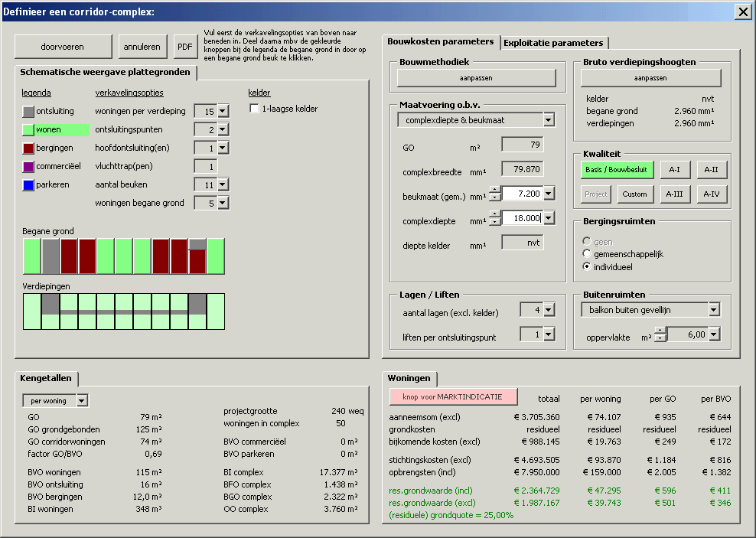This screenshot has height=538, width=756.
Task: Expand the Maatvoering o.b.v. combo box
Action: click(x=548, y=120)
